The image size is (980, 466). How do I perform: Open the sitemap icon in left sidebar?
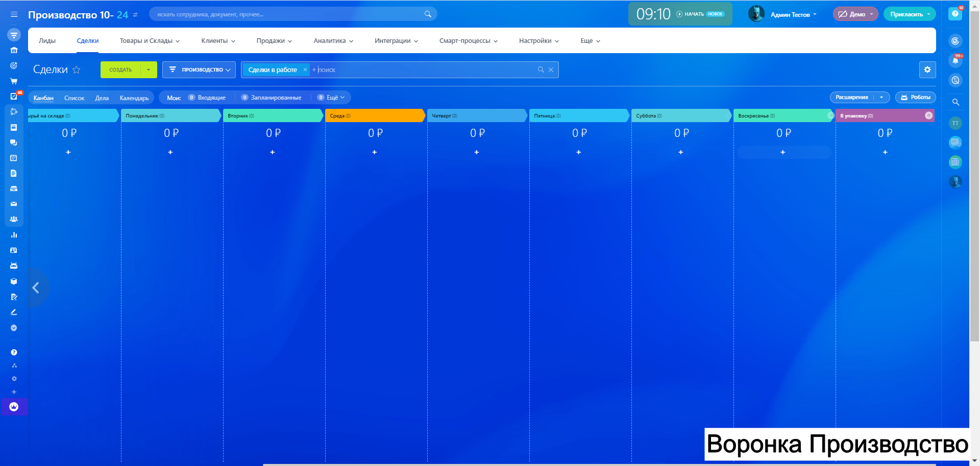click(14, 365)
